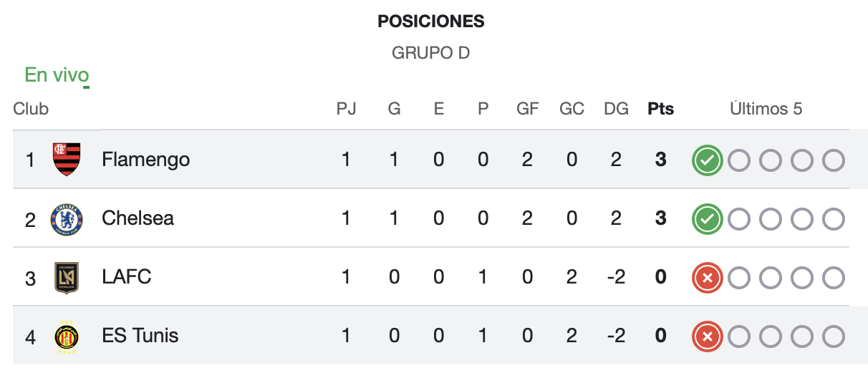Open the Chelsea team name link
Image resolution: width=868 pixels, height=368 pixels.
point(138,218)
